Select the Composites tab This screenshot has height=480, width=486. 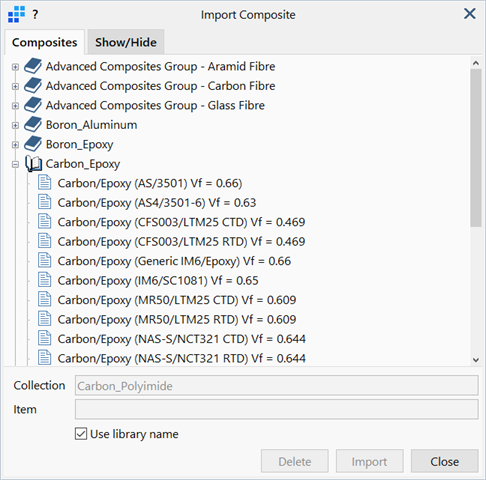point(44,42)
